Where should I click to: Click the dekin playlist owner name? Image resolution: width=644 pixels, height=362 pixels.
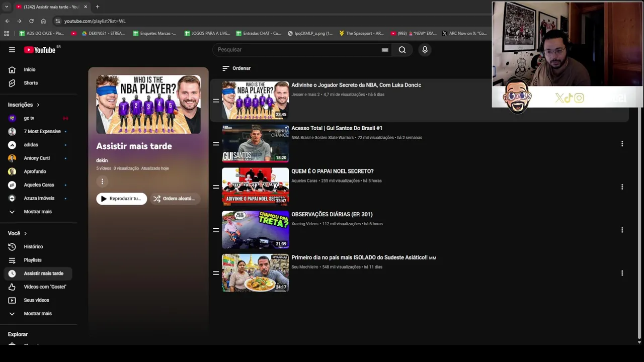click(x=102, y=160)
